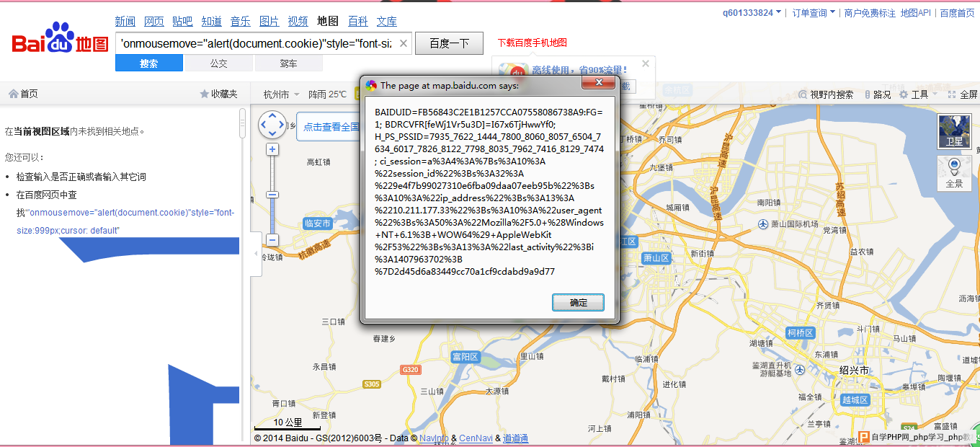980x447 pixels.
Task: Open the 音乐 nav link
Action: coord(241,22)
